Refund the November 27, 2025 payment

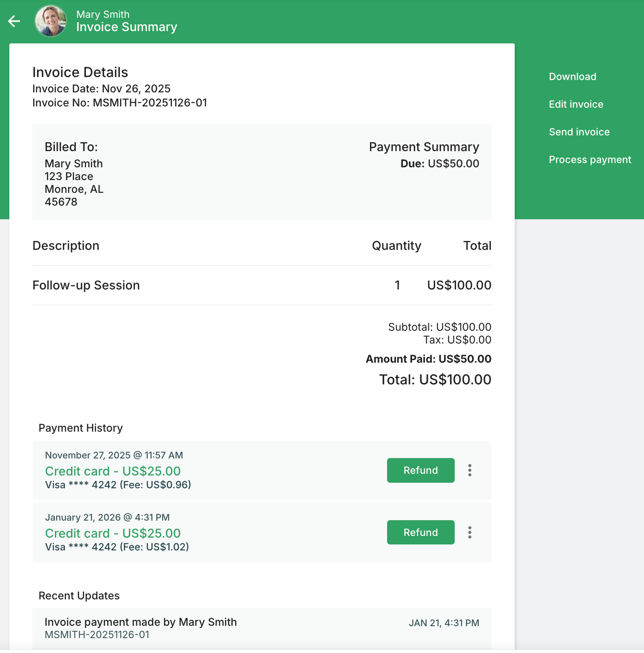pos(420,470)
